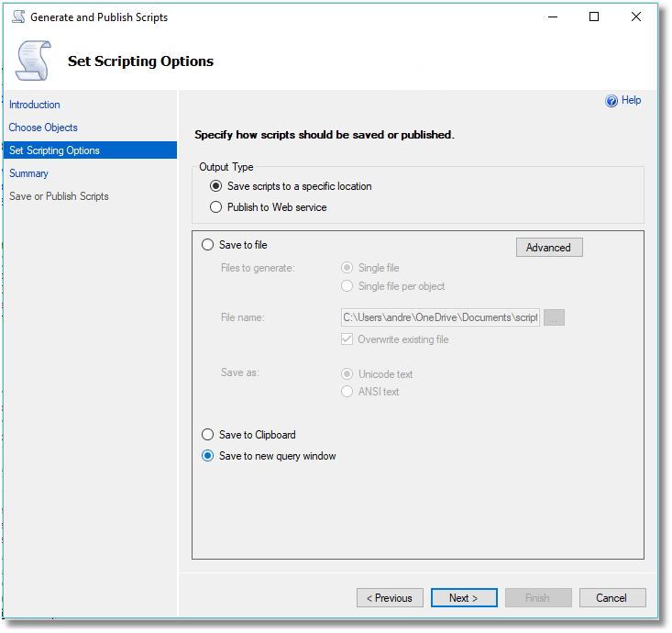This screenshot has height=633, width=672.
Task: Close the wizard with the X button
Action: [636, 17]
